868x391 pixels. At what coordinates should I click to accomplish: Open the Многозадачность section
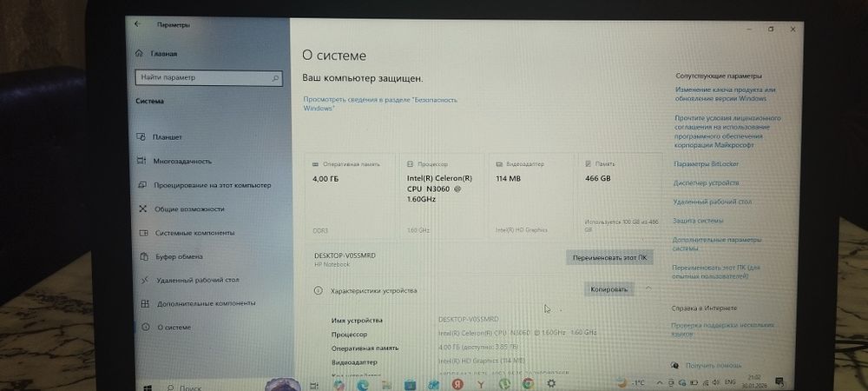coord(182,161)
